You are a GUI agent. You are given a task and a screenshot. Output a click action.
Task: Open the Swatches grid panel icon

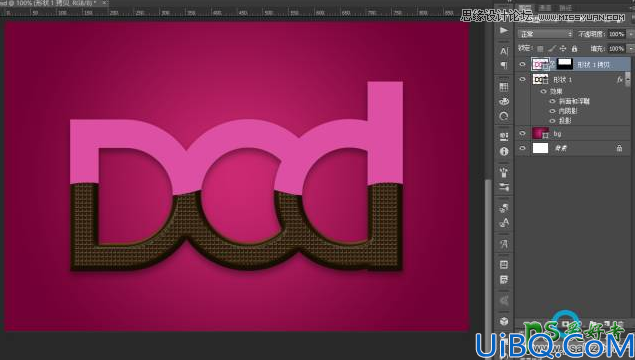point(504,87)
